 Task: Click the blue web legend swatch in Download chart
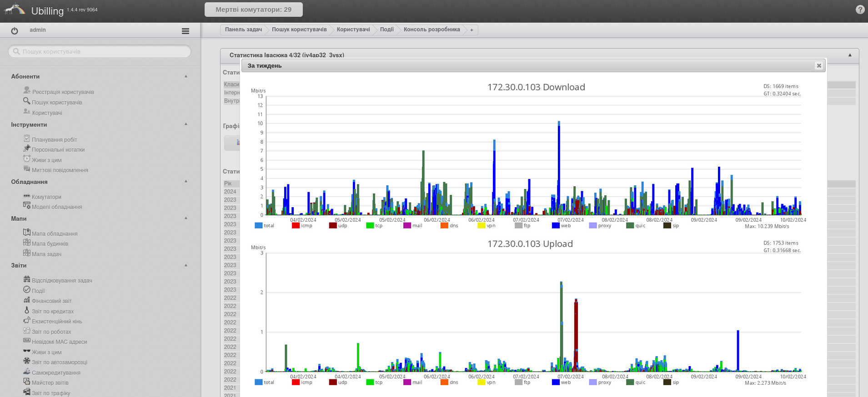pos(556,226)
